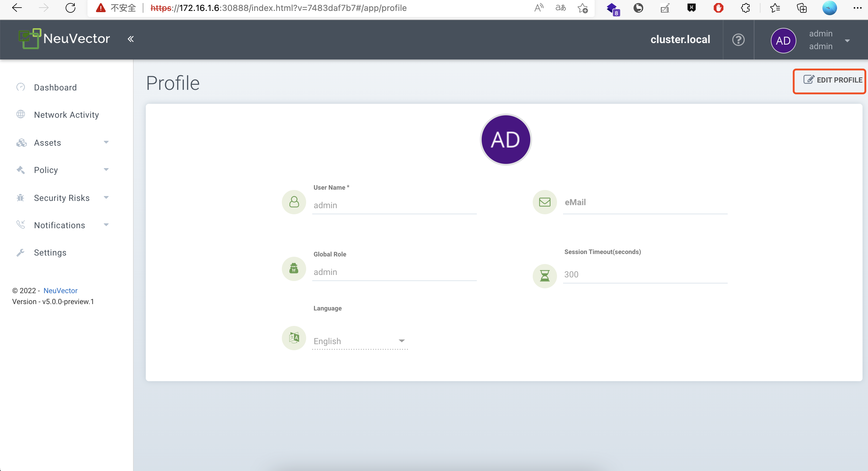Open Settings from sidebar
This screenshot has width=868, height=471.
click(x=50, y=252)
